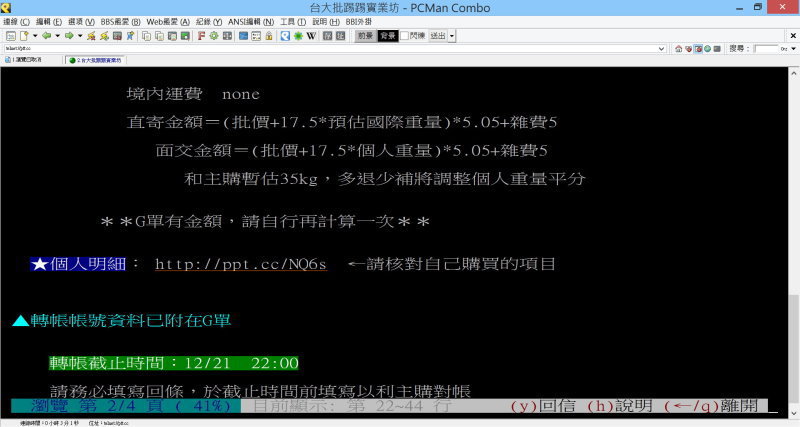Click the blue window icon
This screenshot has width=800, height=427.
click(243, 36)
